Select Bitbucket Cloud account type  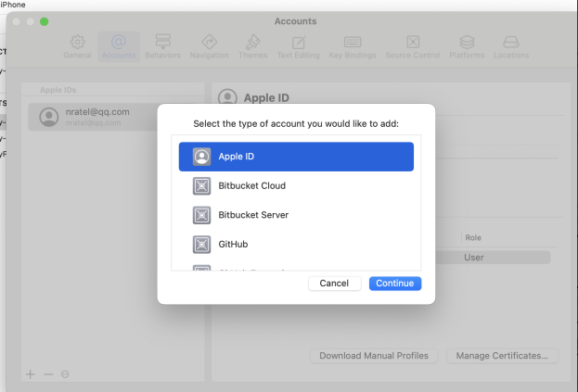point(296,186)
